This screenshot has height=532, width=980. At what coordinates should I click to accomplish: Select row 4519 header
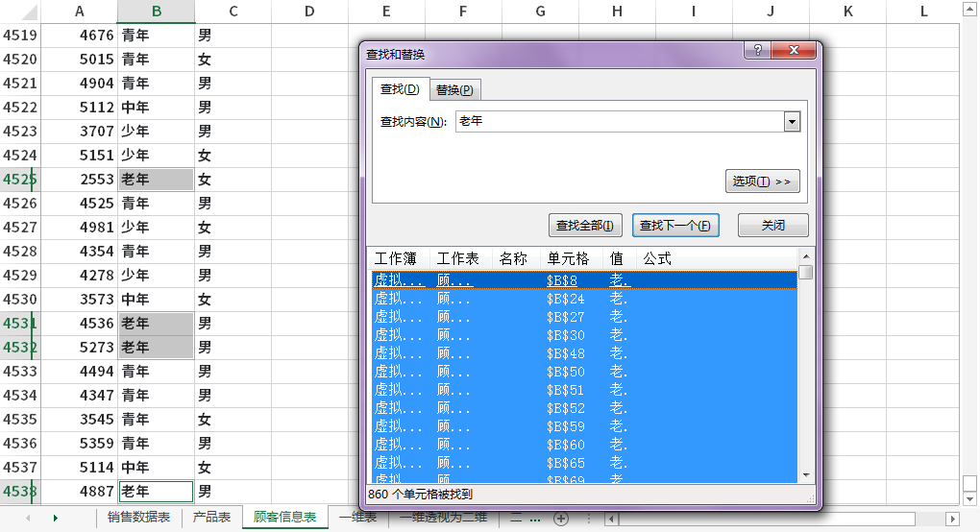tap(20, 35)
